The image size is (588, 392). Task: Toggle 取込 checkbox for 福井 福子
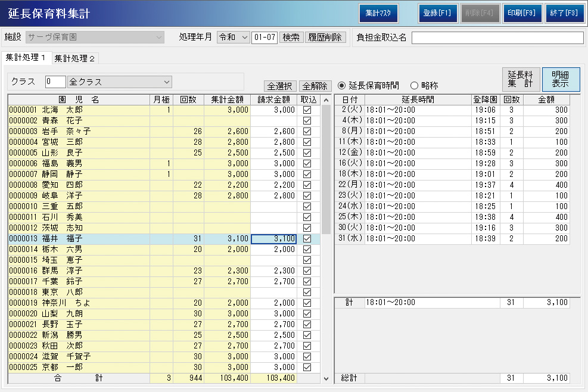pos(307,239)
